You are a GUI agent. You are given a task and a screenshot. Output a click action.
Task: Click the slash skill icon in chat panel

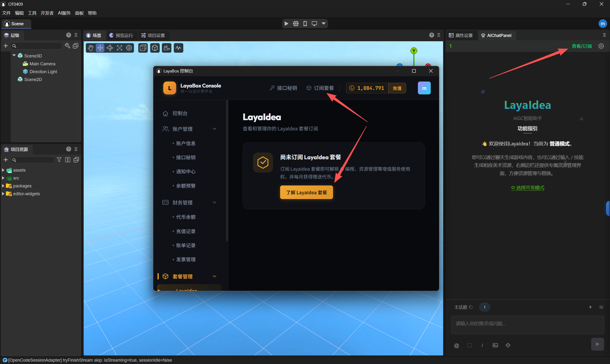coord(482,345)
